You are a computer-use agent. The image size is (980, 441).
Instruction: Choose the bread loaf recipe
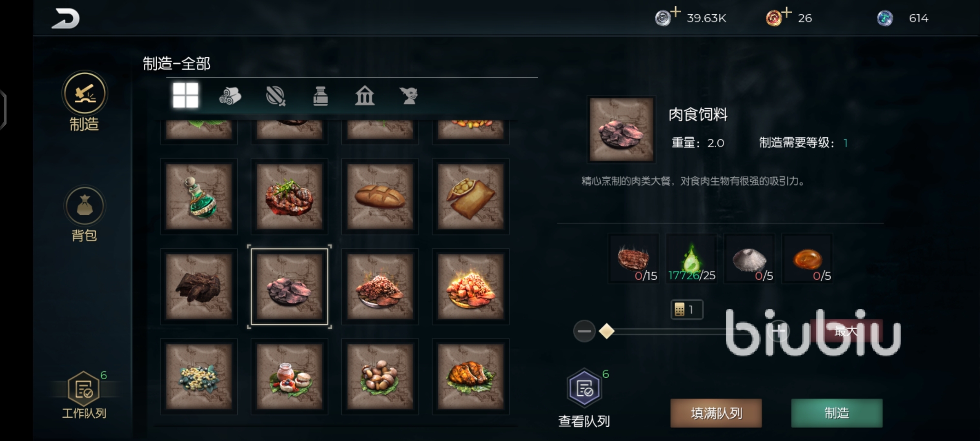click(x=380, y=196)
